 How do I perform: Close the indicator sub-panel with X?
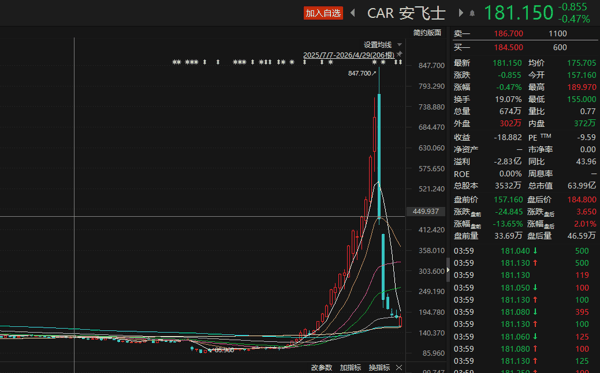click(399, 368)
